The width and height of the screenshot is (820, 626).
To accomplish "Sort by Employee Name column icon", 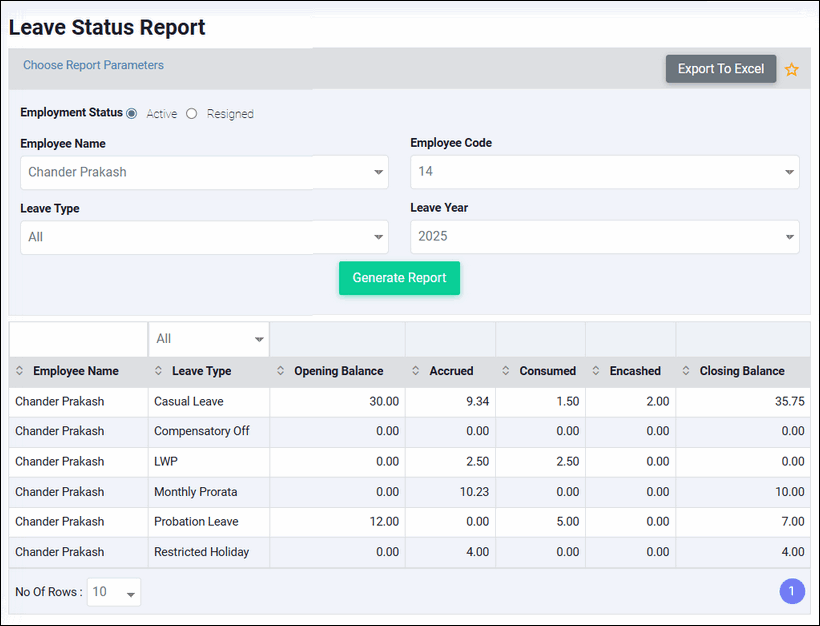I will pyautogui.click(x=20, y=371).
